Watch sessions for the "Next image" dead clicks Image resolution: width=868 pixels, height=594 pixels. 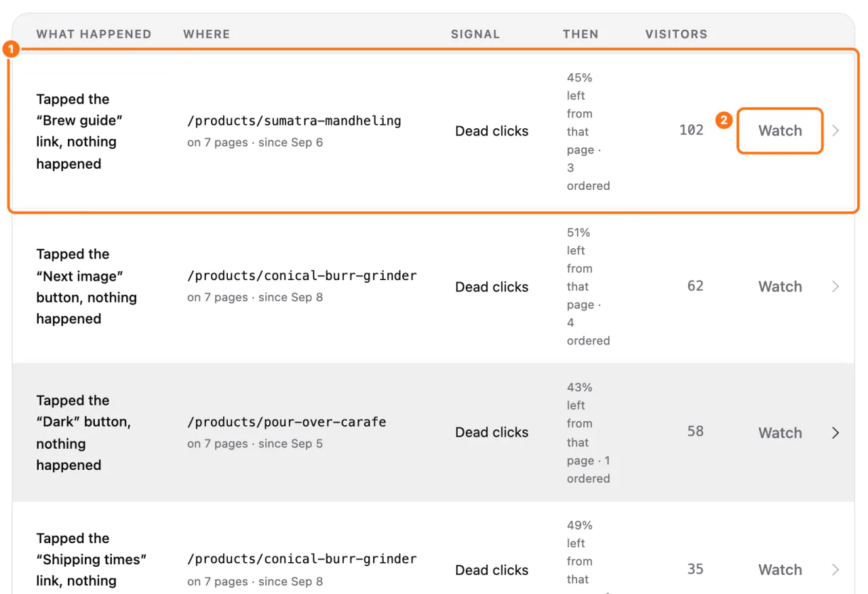coord(780,287)
